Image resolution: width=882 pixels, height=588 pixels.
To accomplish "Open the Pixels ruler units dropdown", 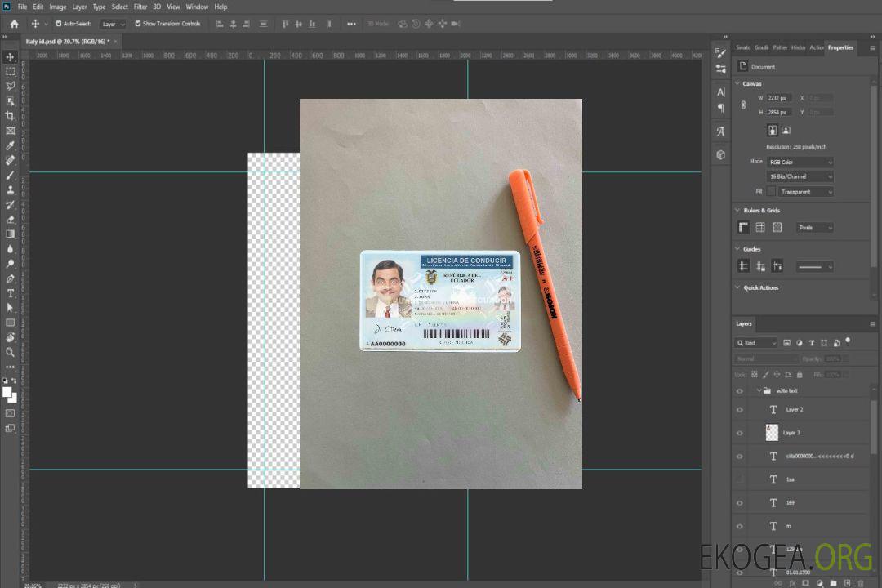I will click(x=814, y=228).
